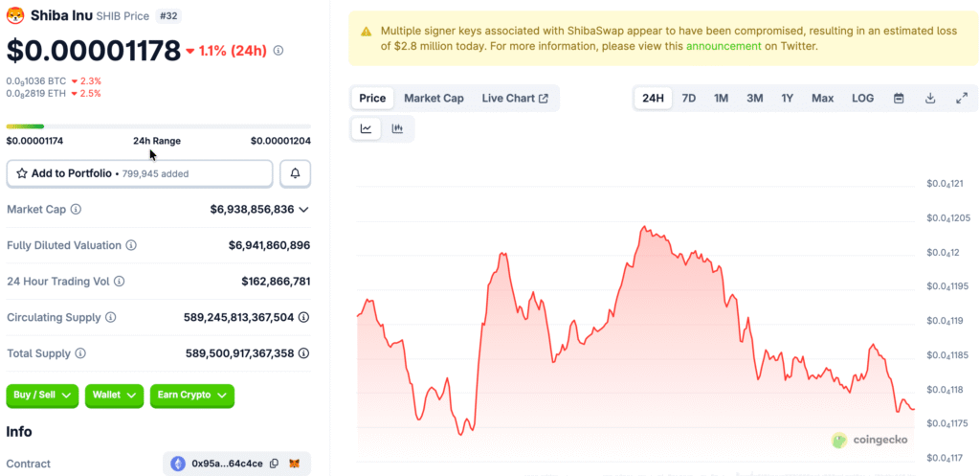Click info icon after circulating supply value
This screenshot has width=980, height=476.
(303, 318)
